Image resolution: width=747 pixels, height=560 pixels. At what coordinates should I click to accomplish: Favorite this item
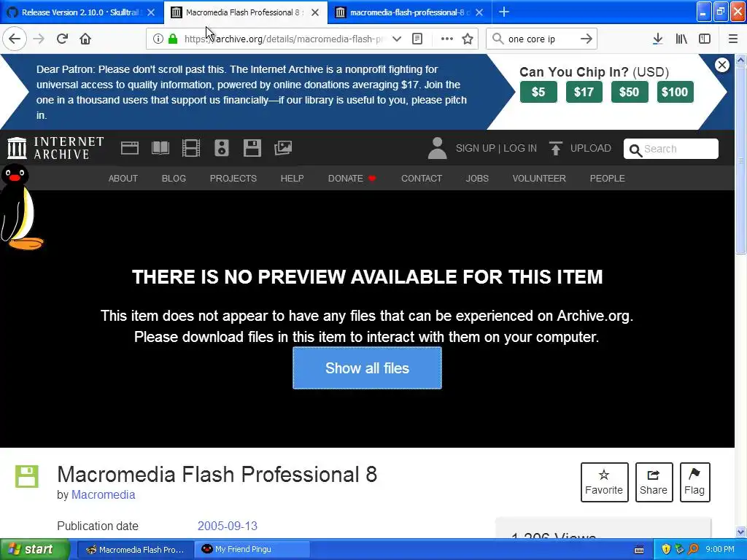tap(604, 482)
